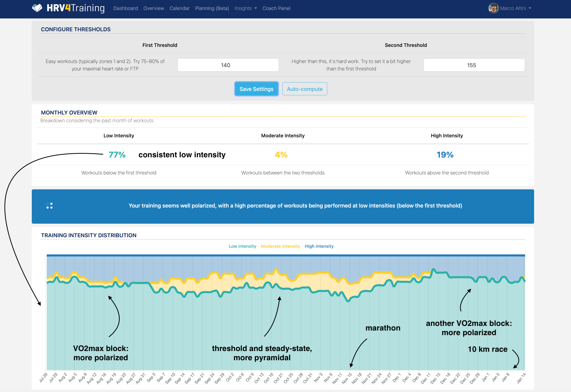Toggle Low intensity series in chart legend
Viewport: 571px width, 392px height.
tap(242, 246)
